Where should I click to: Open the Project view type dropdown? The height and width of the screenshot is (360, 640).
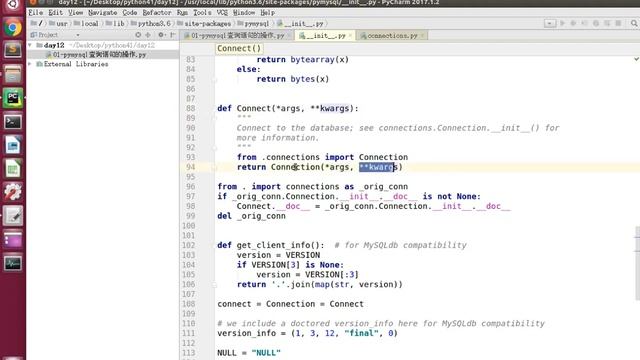78,35
